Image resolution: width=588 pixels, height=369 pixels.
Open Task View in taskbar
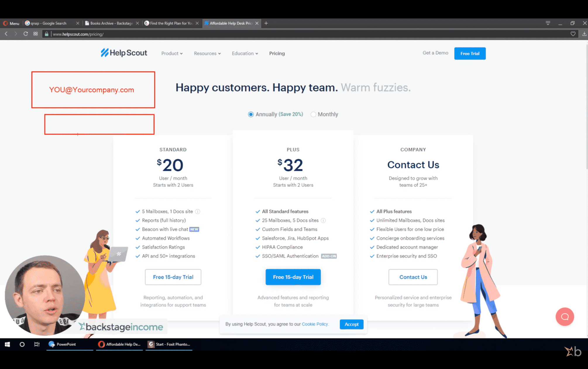(x=37, y=344)
